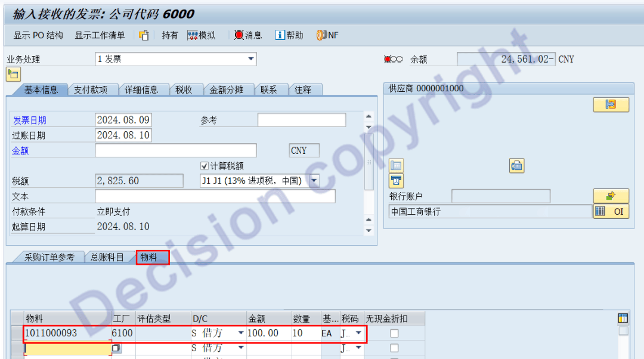Open the 消息 messages log icon

click(247, 35)
